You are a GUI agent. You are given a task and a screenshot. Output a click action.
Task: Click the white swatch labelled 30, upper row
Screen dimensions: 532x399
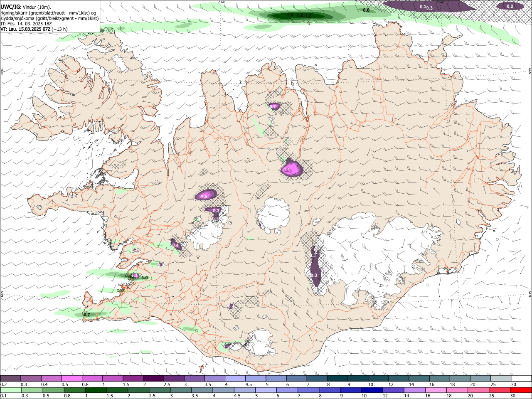tap(521, 378)
